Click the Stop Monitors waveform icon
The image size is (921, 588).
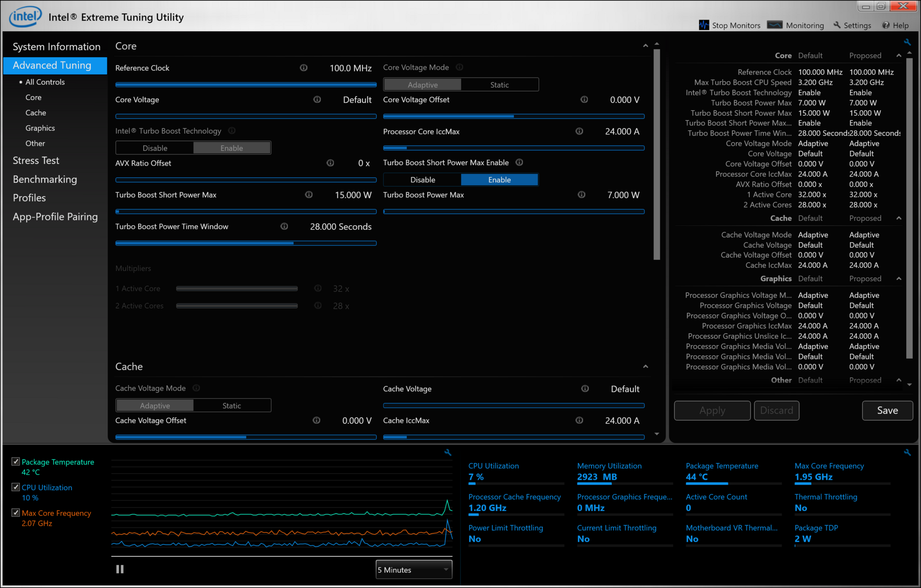(704, 25)
